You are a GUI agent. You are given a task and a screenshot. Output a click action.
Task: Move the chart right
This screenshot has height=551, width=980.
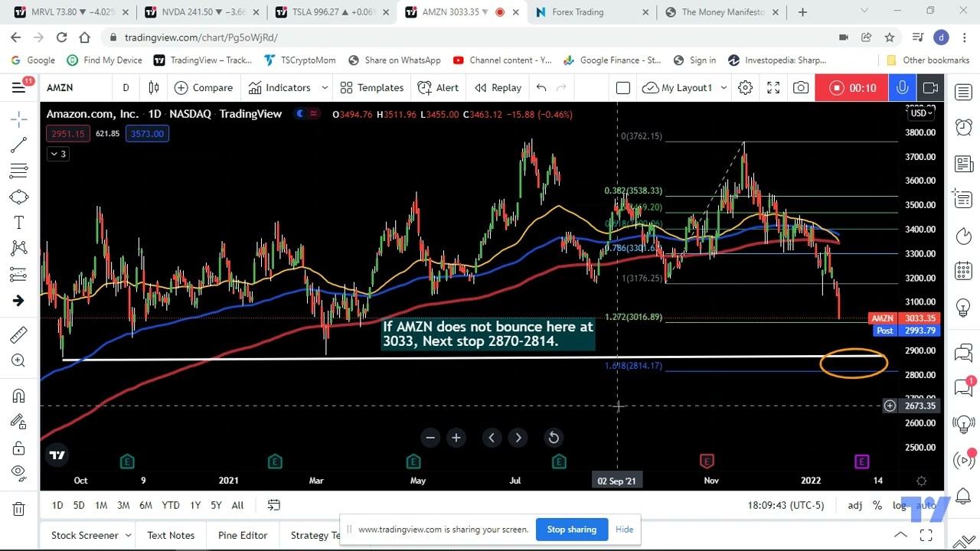point(518,438)
